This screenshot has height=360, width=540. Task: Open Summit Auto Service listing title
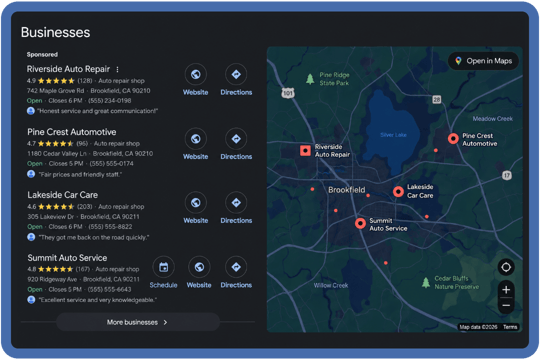[67, 258]
